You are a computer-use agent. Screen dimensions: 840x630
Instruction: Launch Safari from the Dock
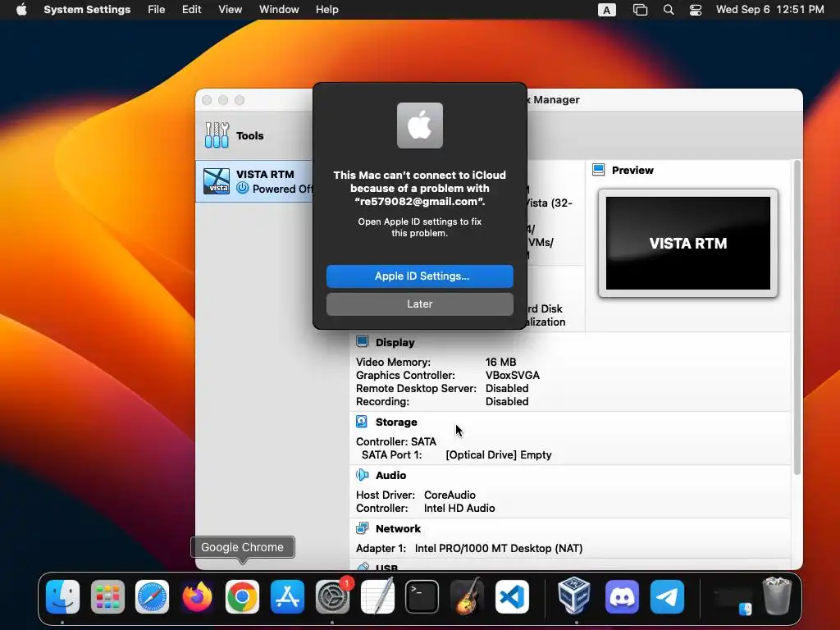coord(152,596)
